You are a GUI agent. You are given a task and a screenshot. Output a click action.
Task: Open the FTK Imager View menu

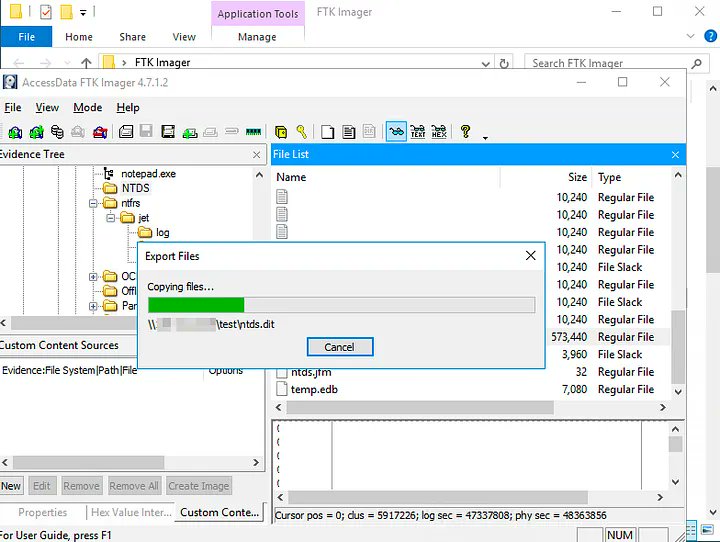click(x=47, y=107)
